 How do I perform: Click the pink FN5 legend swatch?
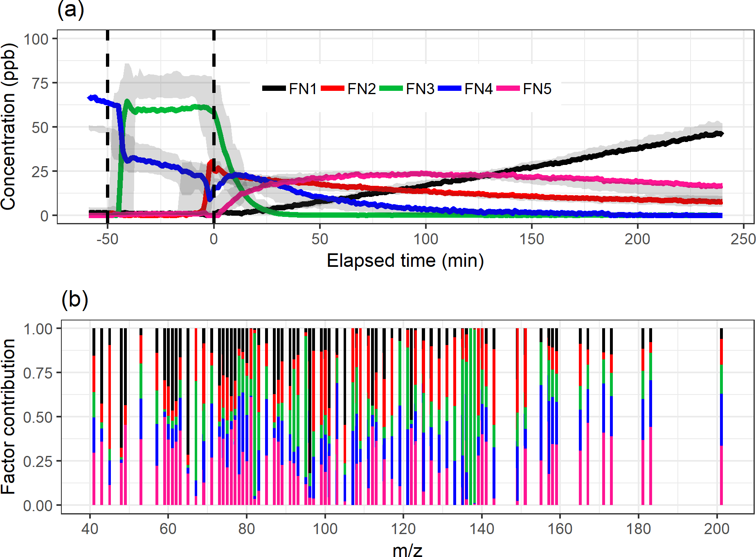(508, 88)
